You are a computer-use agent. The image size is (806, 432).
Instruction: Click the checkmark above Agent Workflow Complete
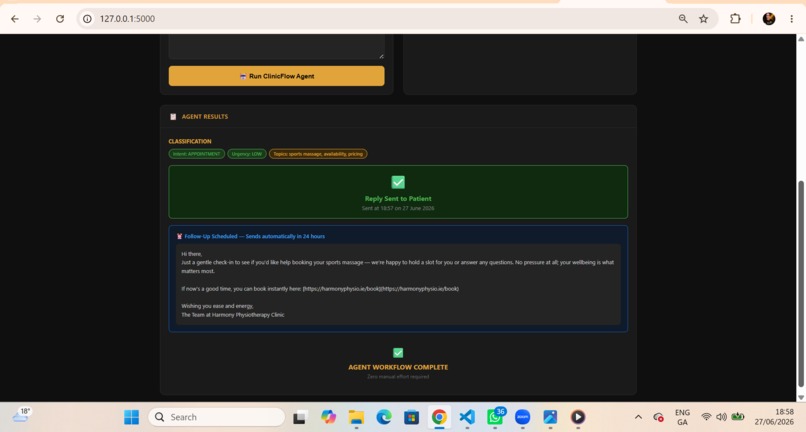coord(398,353)
